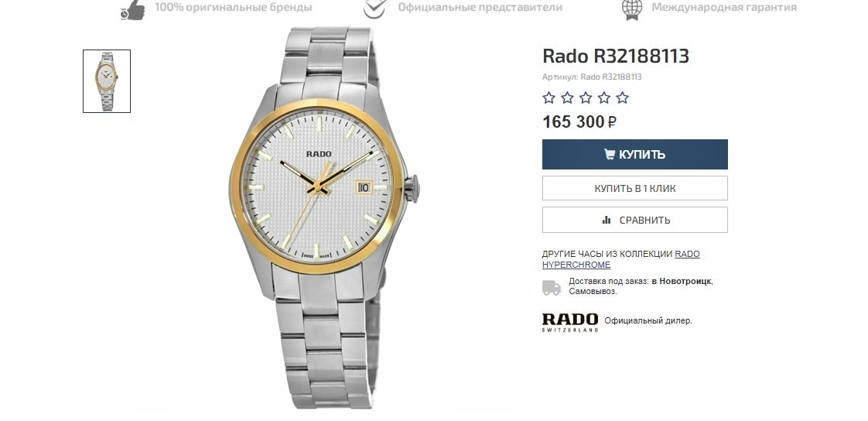Click the blue КУПИТЬ buy button
The height and width of the screenshot is (421, 868).
[x=635, y=154]
